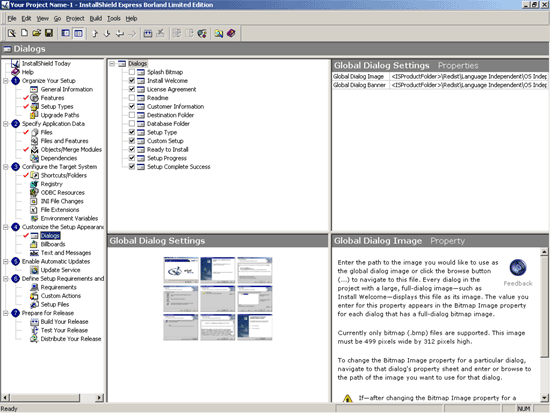Viewport: 550px width, 413px height.
Task: Enable the Destination Folder dialog checkbox
Action: [132, 115]
